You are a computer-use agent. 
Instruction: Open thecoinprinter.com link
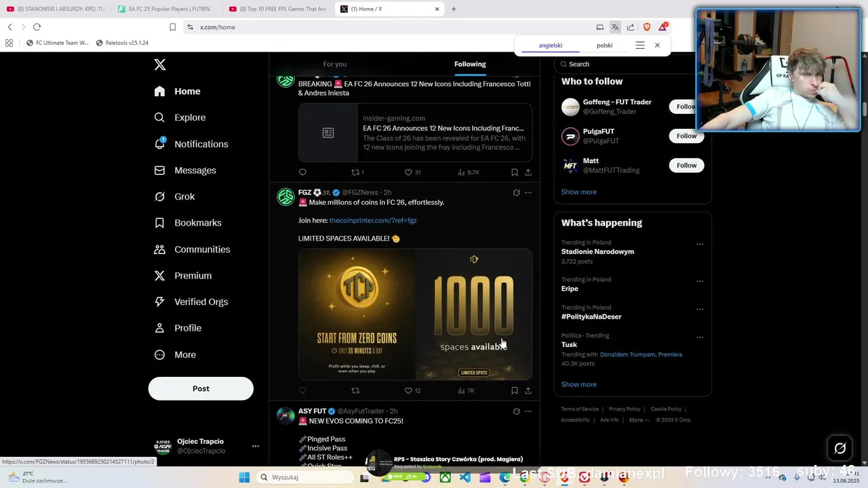373,220
